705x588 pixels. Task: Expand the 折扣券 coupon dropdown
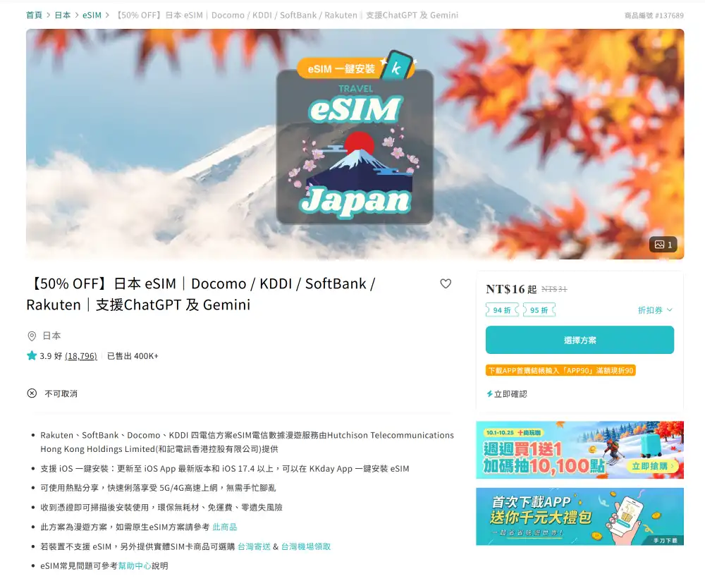coord(655,310)
